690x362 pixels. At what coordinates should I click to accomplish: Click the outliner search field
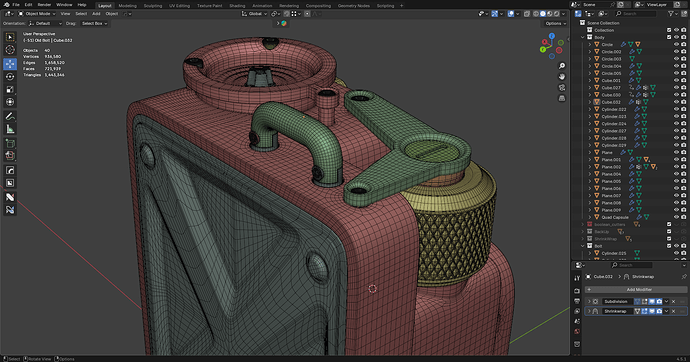635,14
